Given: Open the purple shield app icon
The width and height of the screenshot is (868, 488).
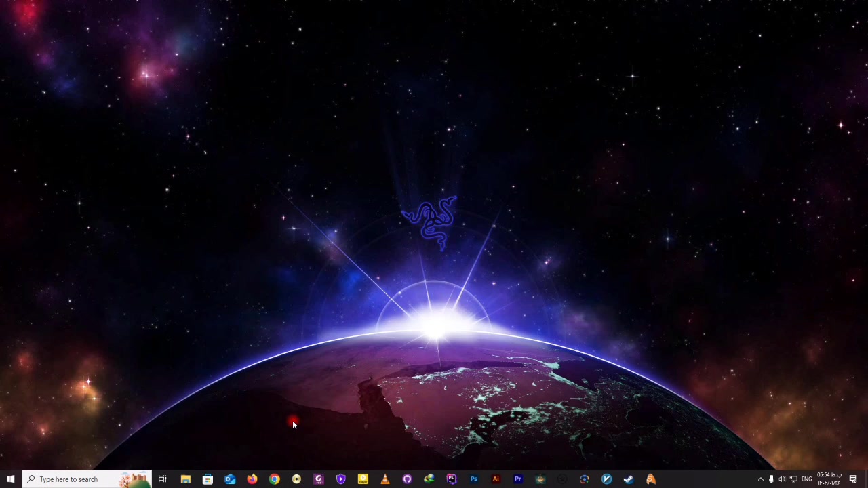Looking at the screenshot, I should [341, 479].
